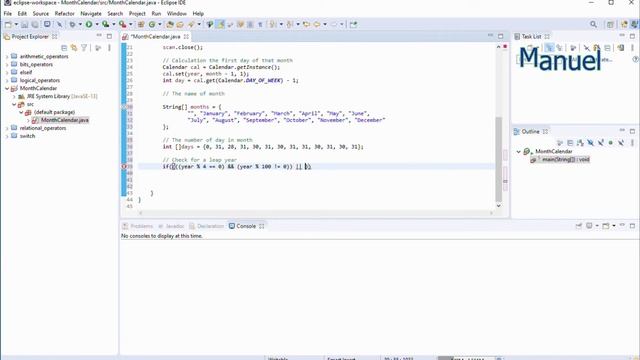The height and width of the screenshot is (360, 640).
Task: Open the Navigate menu
Action: [x=91, y=13]
